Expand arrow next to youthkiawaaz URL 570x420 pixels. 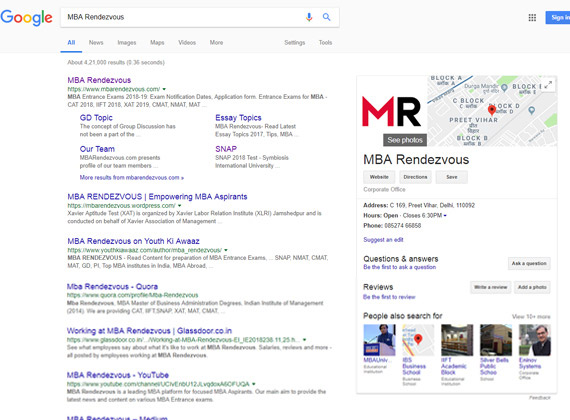coord(226,250)
